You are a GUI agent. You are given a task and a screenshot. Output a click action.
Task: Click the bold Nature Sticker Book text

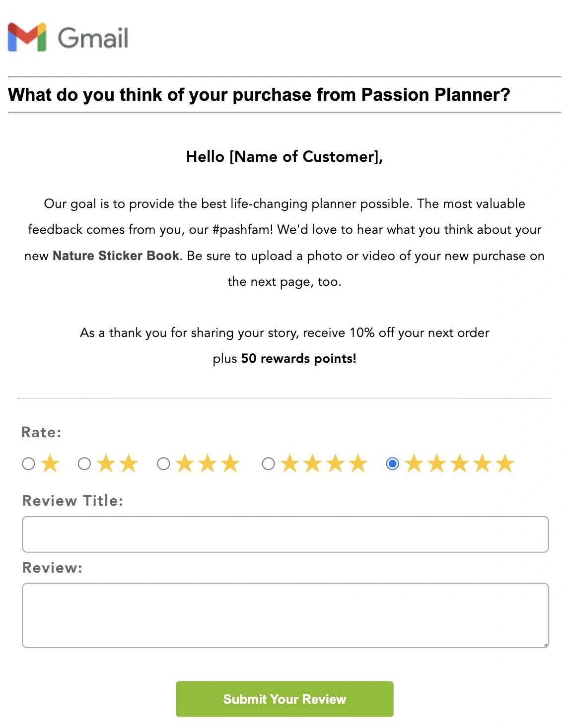[x=116, y=255]
